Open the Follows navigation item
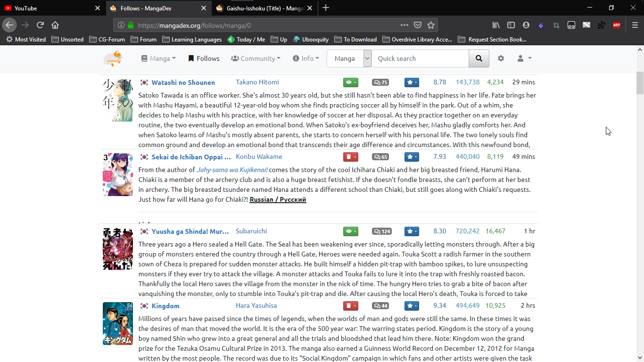 (x=204, y=58)
